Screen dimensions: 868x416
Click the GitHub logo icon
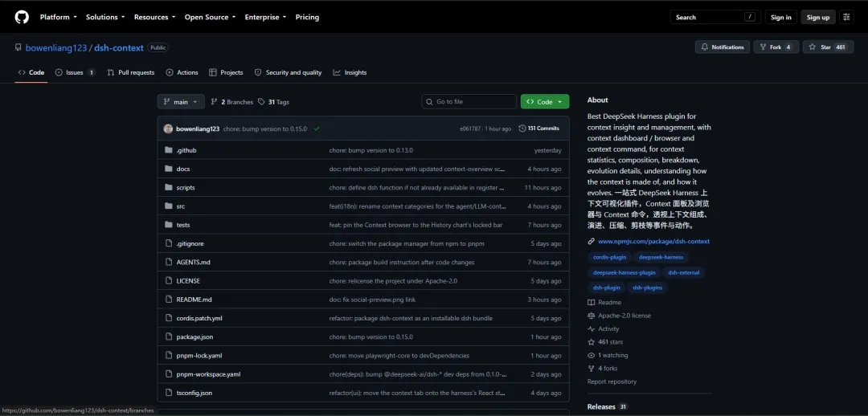22,17
